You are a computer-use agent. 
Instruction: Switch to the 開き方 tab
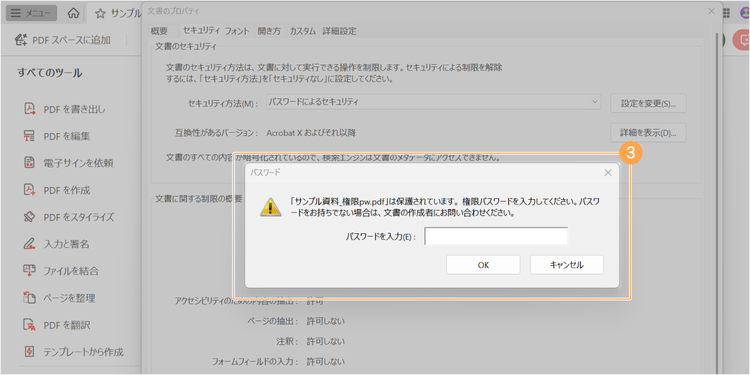click(x=269, y=31)
